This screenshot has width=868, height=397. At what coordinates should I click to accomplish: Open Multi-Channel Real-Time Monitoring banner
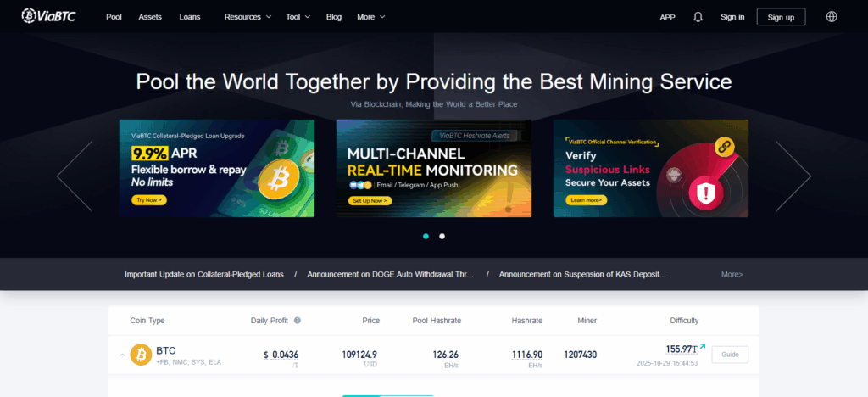tap(434, 168)
